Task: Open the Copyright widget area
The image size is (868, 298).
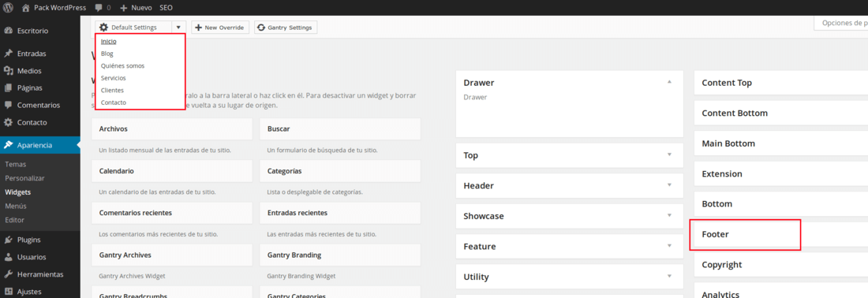Action: coord(780,264)
